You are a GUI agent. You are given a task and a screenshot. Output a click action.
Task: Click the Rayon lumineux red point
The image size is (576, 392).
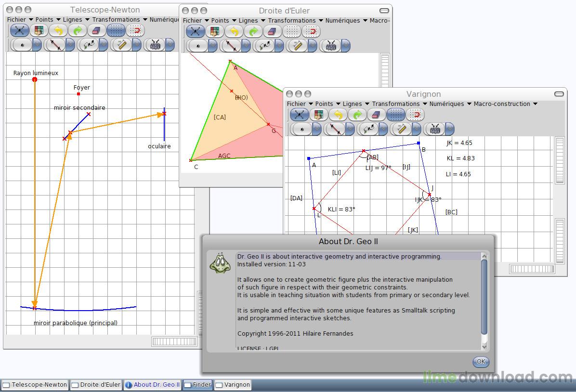click(x=35, y=79)
